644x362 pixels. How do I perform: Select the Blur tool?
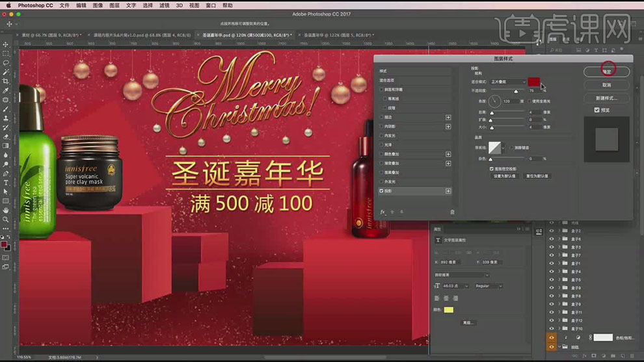pos(6,155)
